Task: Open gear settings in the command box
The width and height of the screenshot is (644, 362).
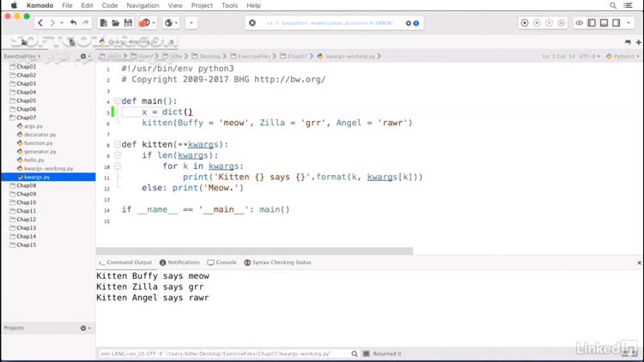Action: (408, 23)
